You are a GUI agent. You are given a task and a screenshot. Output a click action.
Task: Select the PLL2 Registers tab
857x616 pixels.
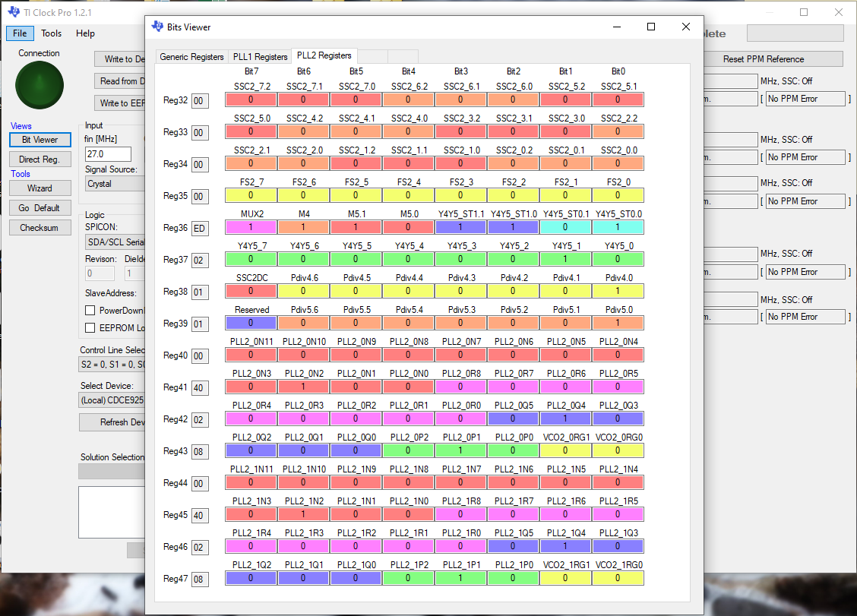click(324, 55)
